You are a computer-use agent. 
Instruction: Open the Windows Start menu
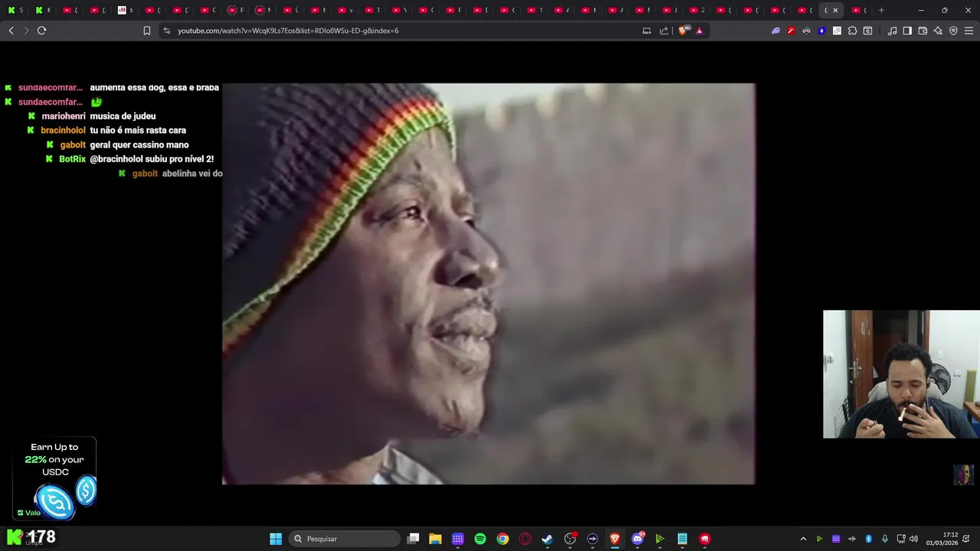276,539
